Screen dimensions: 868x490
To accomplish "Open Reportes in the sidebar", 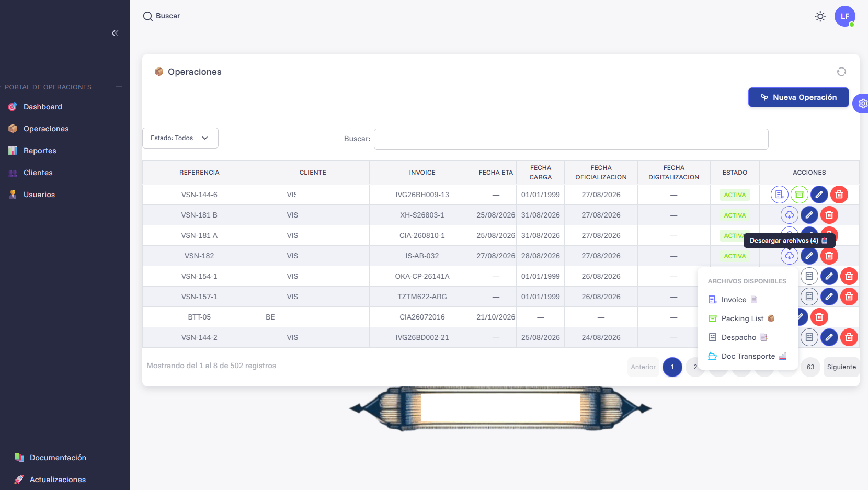I will point(40,151).
